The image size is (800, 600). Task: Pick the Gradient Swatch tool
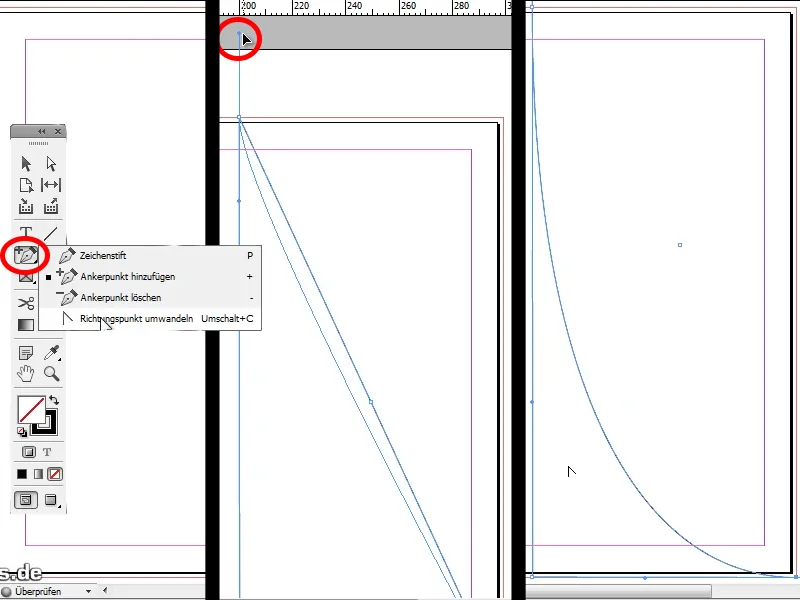[26, 325]
